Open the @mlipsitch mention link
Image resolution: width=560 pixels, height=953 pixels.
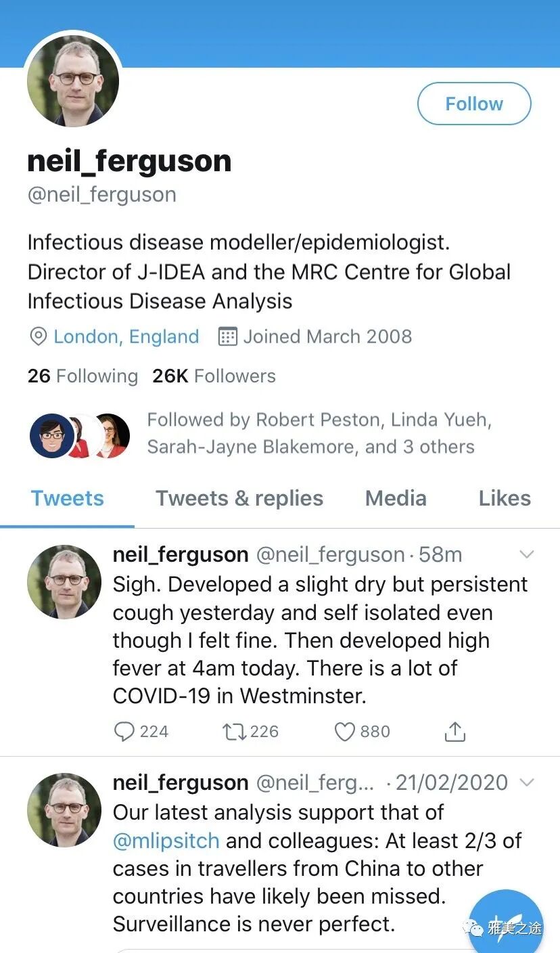point(166,841)
